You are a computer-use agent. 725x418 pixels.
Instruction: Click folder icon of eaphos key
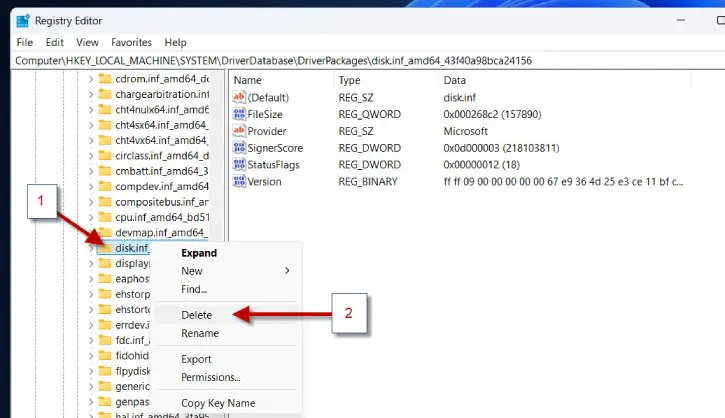[x=105, y=279]
